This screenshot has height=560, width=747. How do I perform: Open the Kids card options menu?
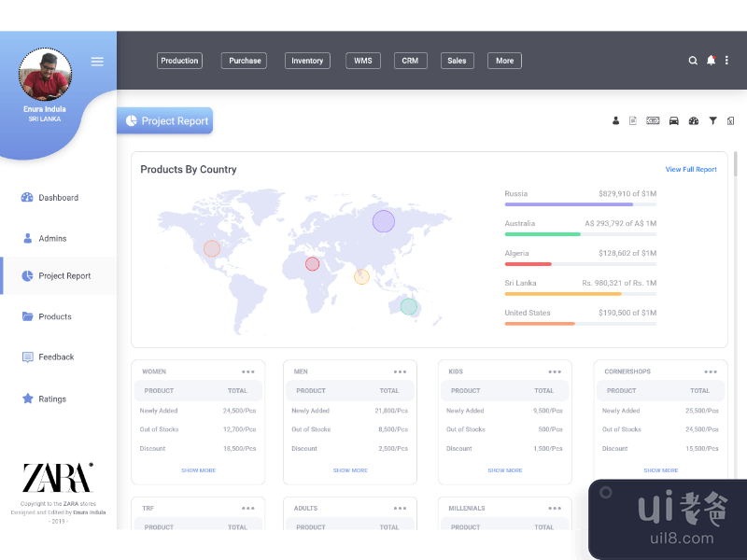click(555, 371)
